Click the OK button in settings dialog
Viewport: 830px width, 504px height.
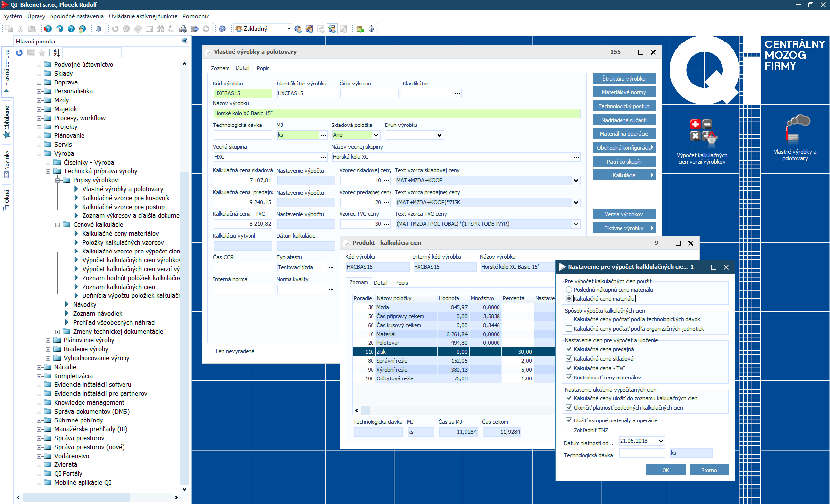pos(665,470)
